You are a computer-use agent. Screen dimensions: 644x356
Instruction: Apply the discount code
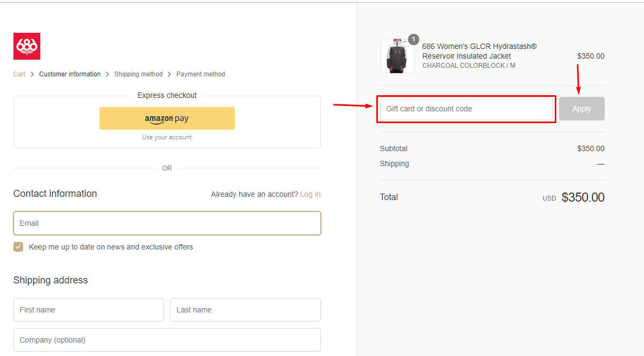tap(582, 109)
